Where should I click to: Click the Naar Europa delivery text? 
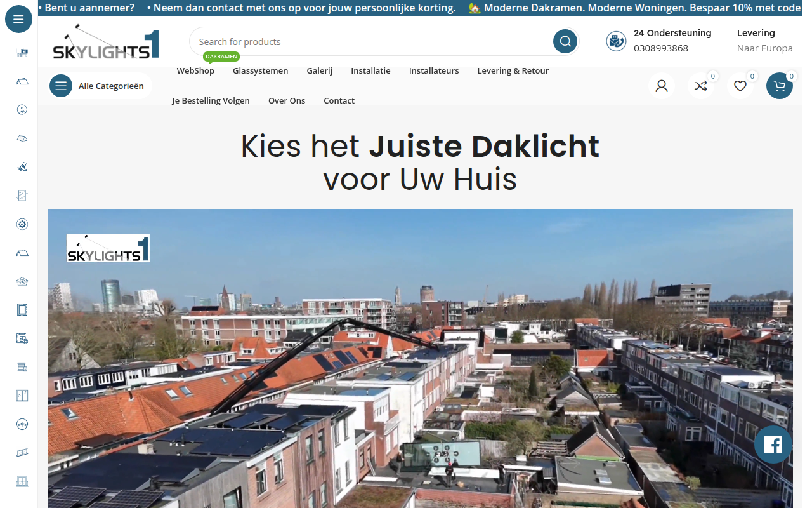coord(765,48)
